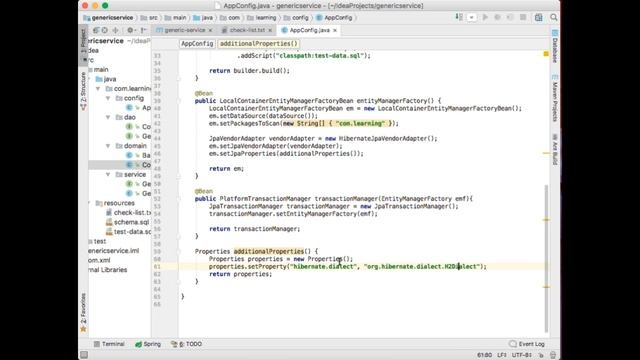Open the TODO tool window

tap(187, 344)
